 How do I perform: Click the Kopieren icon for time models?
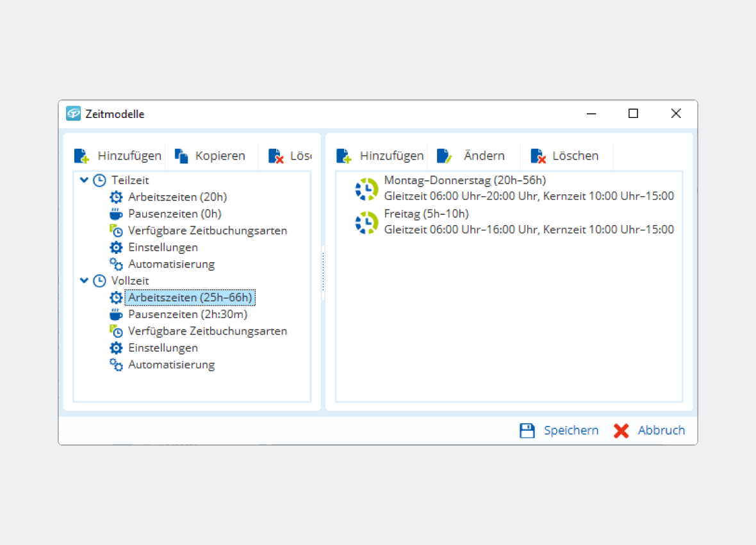pyautogui.click(x=181, y=156)
